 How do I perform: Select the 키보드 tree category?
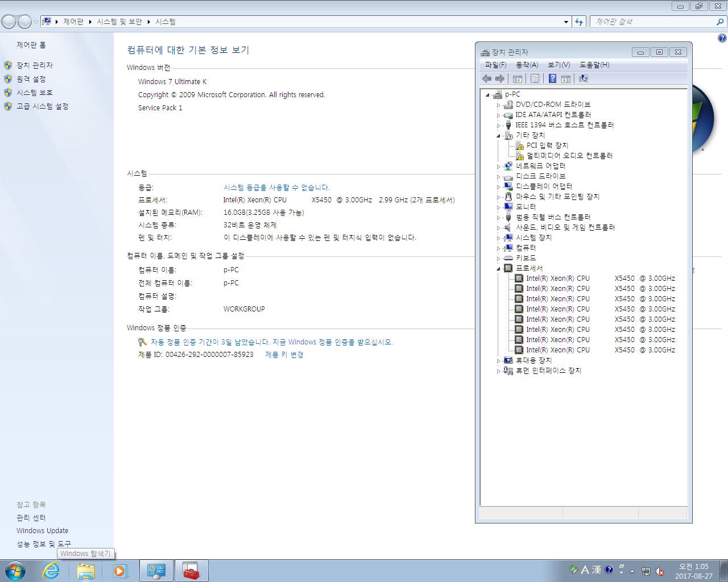tap(526, 258)
